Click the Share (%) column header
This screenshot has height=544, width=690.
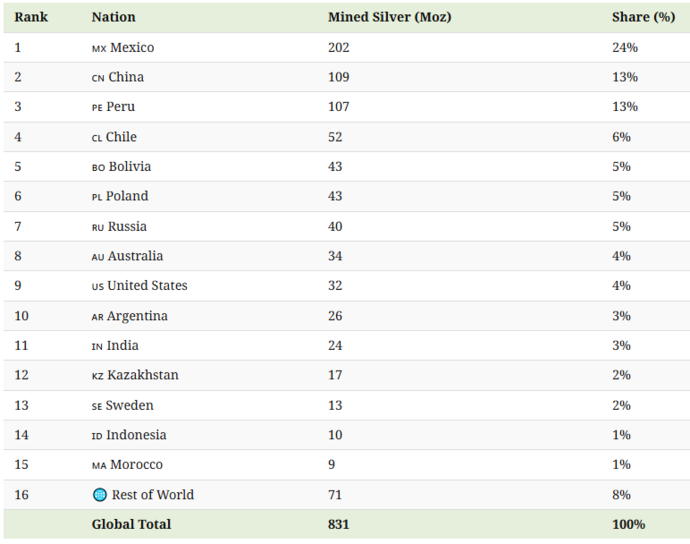[x=643, y=17]
